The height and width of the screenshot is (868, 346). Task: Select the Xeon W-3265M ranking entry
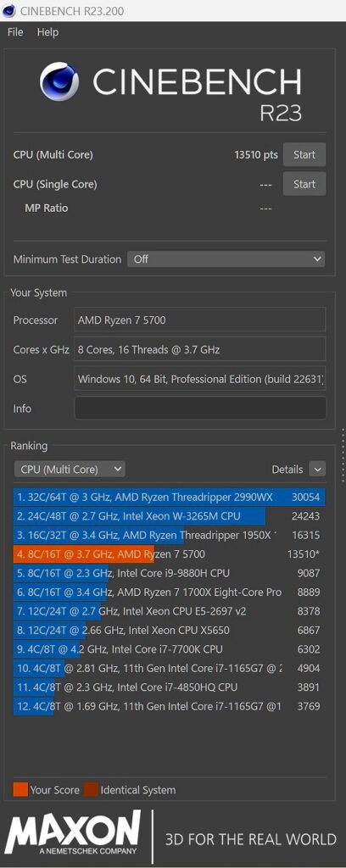point(170,516)
